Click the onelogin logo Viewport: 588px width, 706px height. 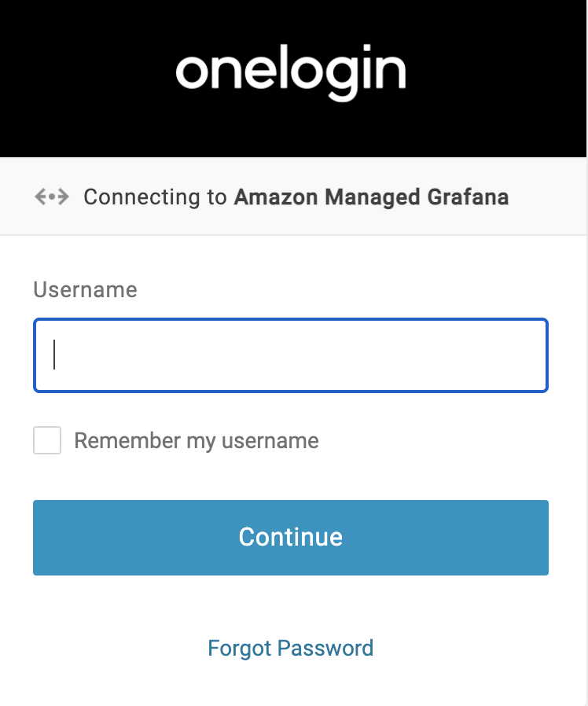pos(291,71)
